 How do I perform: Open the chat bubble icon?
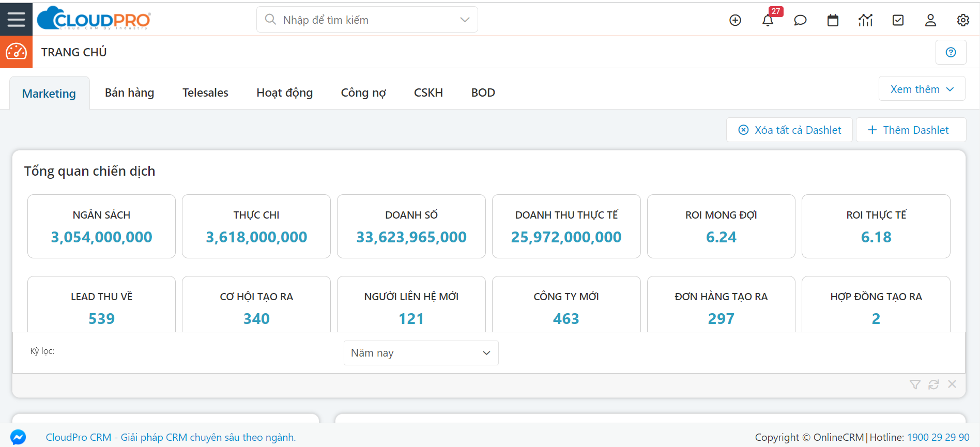coord(800,20)
